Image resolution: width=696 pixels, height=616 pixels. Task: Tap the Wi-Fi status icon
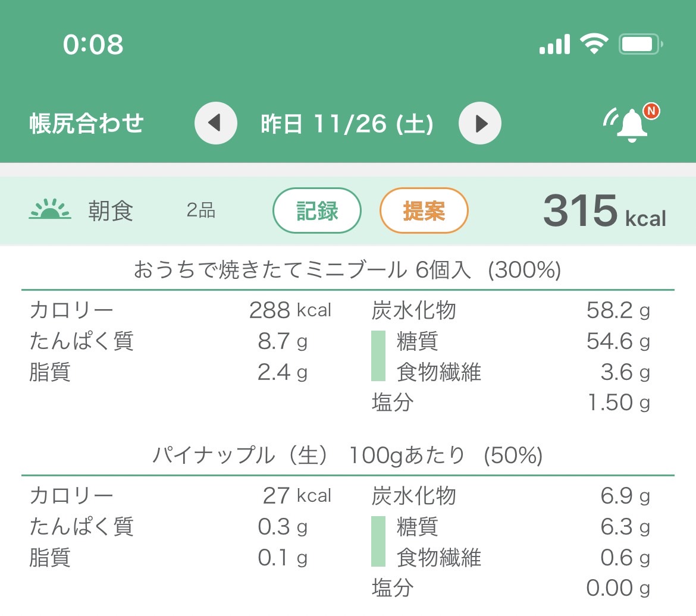594,43
